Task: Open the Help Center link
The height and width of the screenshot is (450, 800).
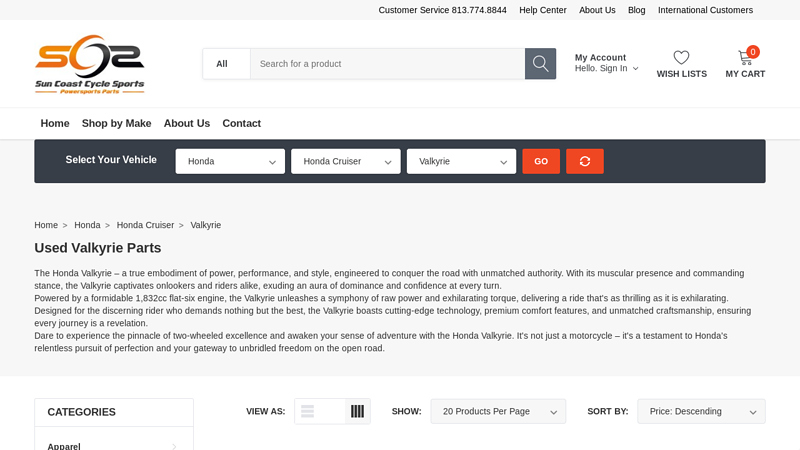Action: [x=542, y=10]
